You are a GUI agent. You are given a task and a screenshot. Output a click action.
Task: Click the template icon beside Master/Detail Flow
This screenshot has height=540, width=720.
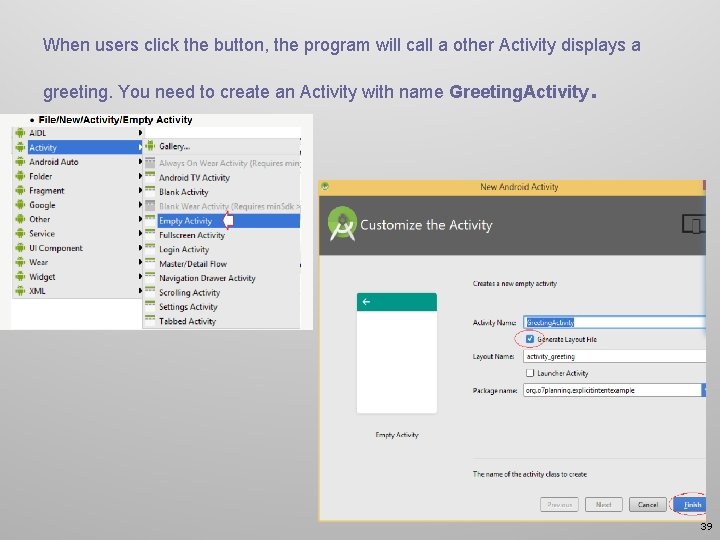point(150,263)
